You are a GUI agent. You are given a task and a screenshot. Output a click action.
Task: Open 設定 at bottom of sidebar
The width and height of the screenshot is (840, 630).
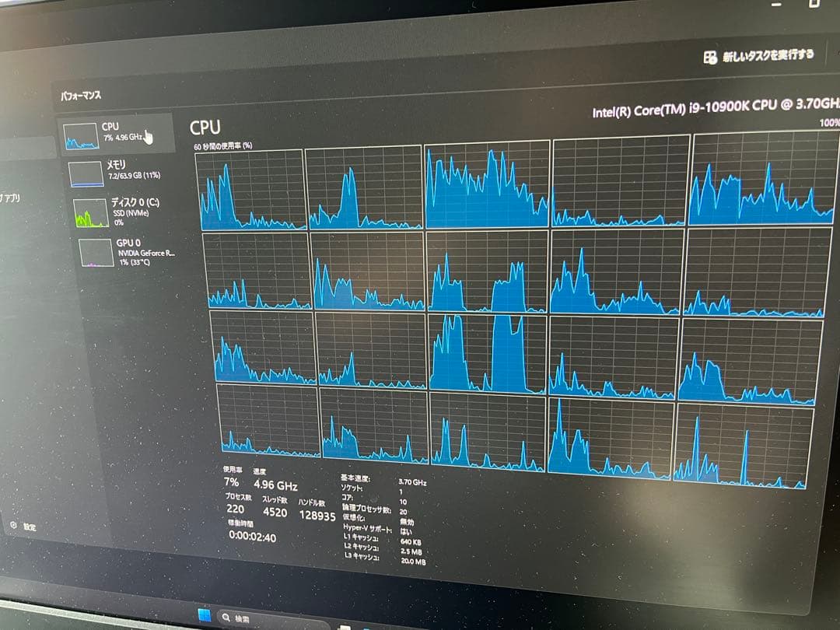tap(29, 527)
